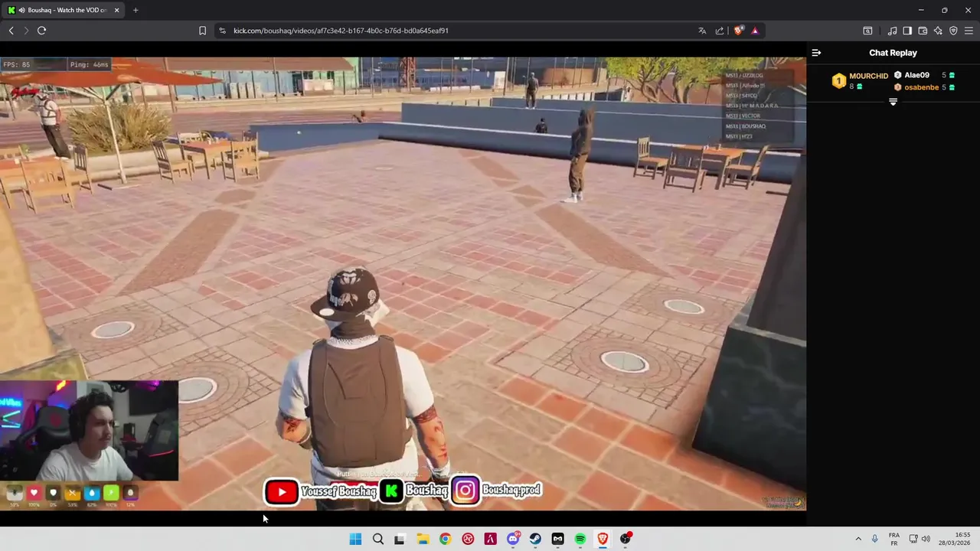The height and width of the screenshot is (551, 980).
Task: Open the volume tray control
Action: click(x=926, y=539)
